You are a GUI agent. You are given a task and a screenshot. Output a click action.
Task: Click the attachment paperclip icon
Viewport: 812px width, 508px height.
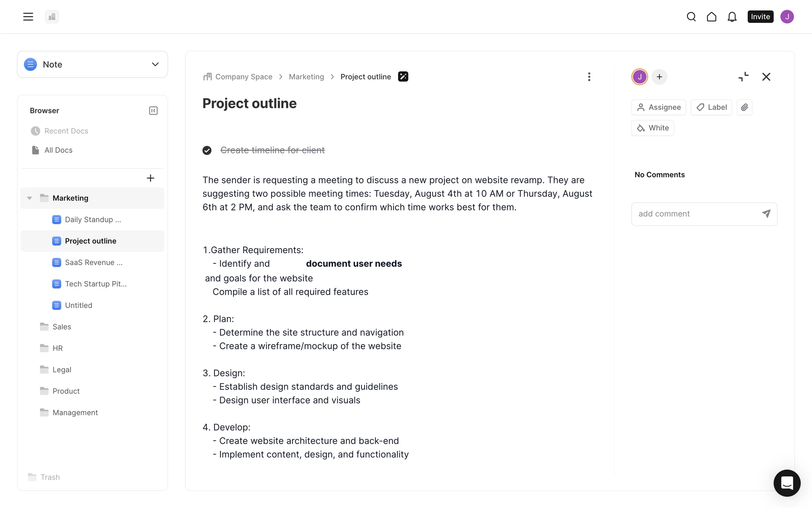point(744,108)
